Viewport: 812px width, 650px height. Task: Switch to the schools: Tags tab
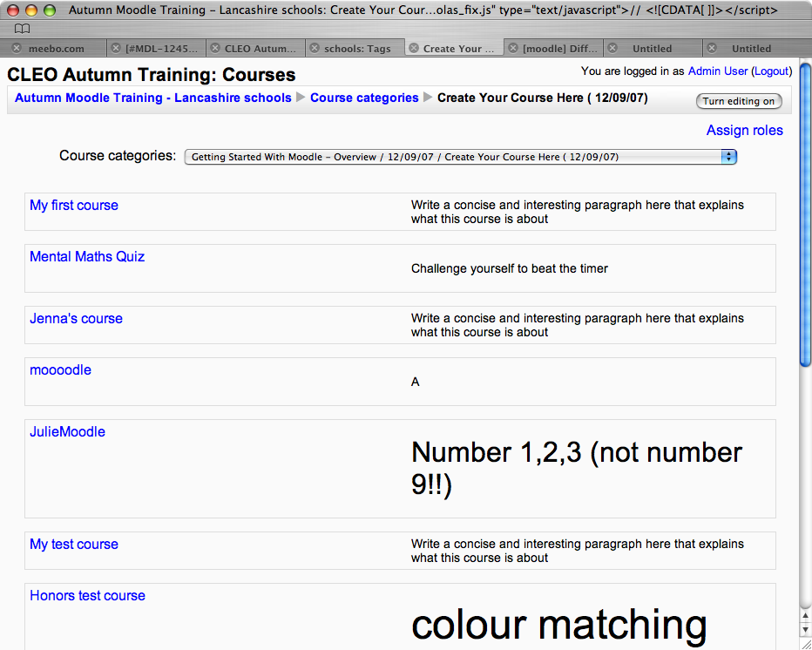(357, 49)
